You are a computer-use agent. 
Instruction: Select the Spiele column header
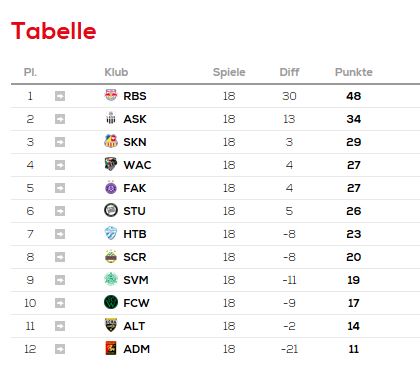tap(229, 72)
